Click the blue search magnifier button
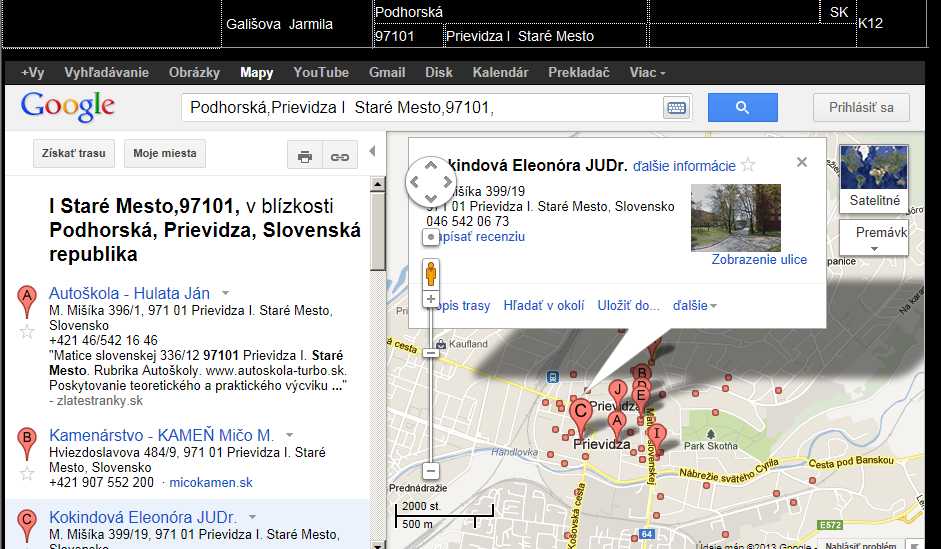The image size is (941, 549). click(742, 107)
